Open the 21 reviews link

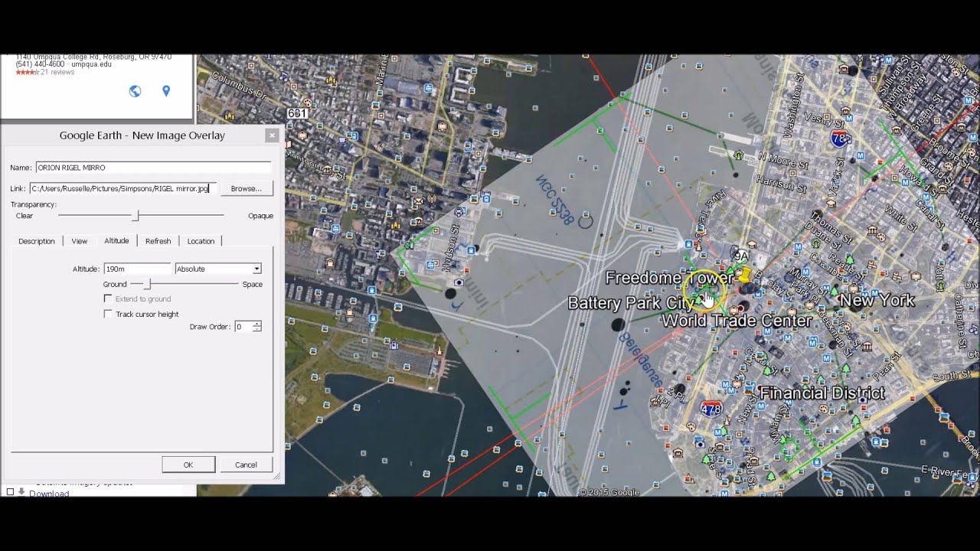(x=57, y=72)
